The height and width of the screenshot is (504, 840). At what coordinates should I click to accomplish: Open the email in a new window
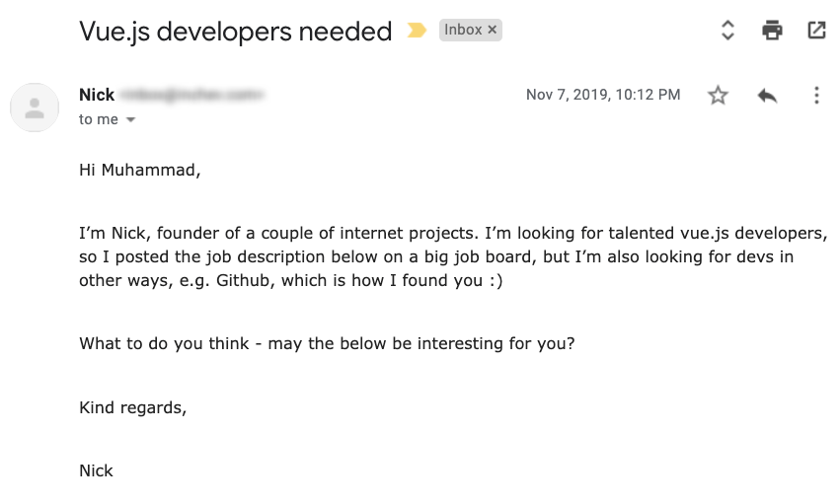coord(816,30)
